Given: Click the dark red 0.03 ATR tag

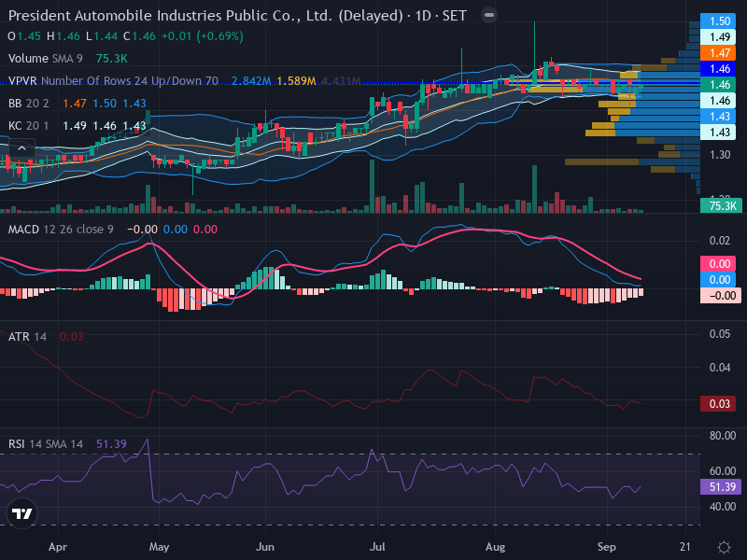Looking at the screenshot, I should [x=718, y=404].
